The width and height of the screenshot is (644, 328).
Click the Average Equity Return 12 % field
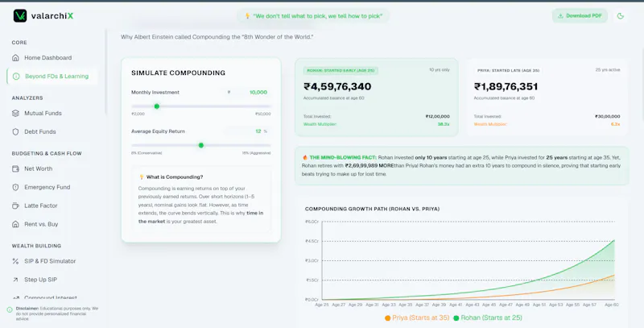click(248, 131)
